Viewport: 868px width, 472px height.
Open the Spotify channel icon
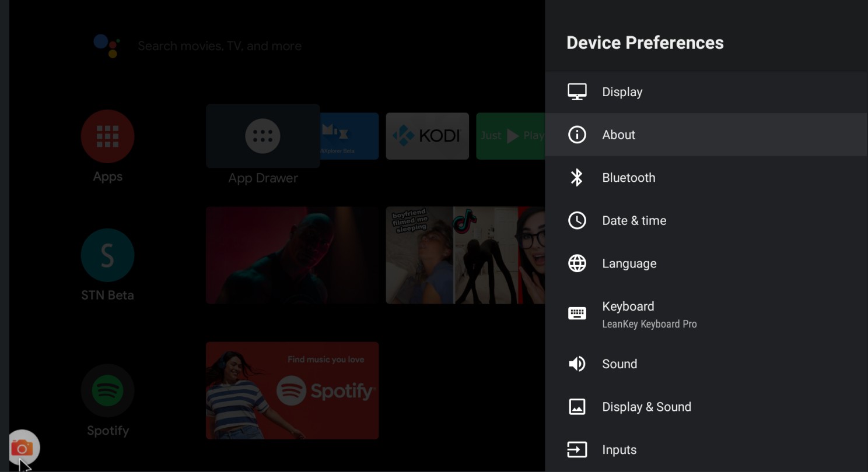tap(107, 390)
